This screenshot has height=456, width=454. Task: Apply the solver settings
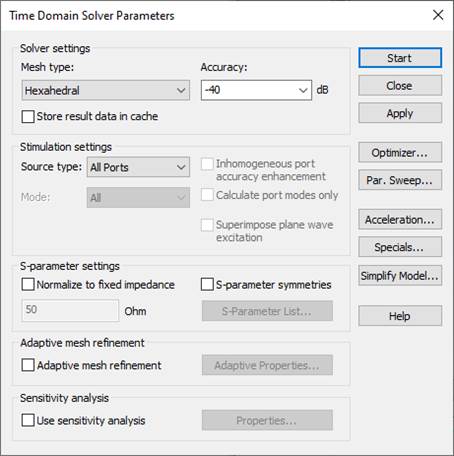click(x=400, y=113)
